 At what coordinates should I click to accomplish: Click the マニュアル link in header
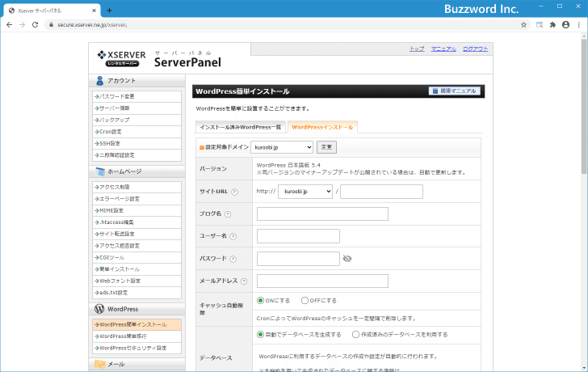pos(443,49)
